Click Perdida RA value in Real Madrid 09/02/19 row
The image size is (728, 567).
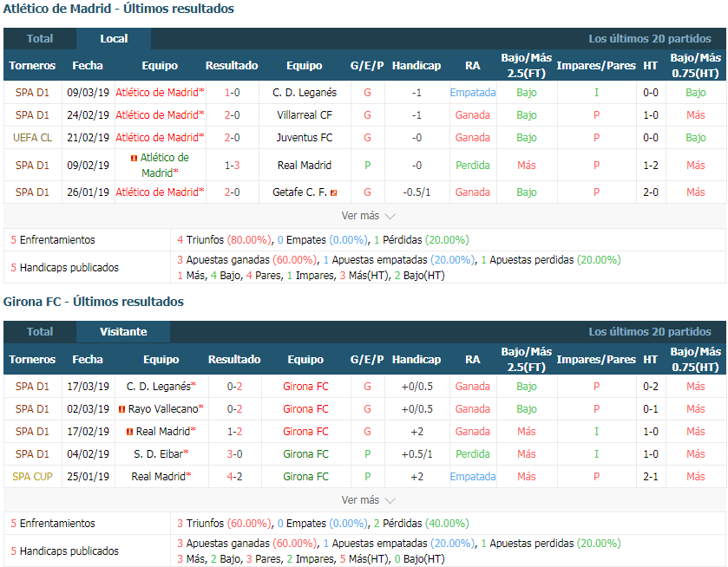tap(473, 166)
